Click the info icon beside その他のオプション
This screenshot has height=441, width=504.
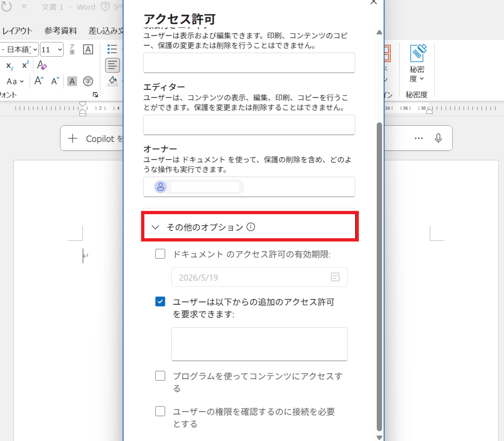point(251,227)
